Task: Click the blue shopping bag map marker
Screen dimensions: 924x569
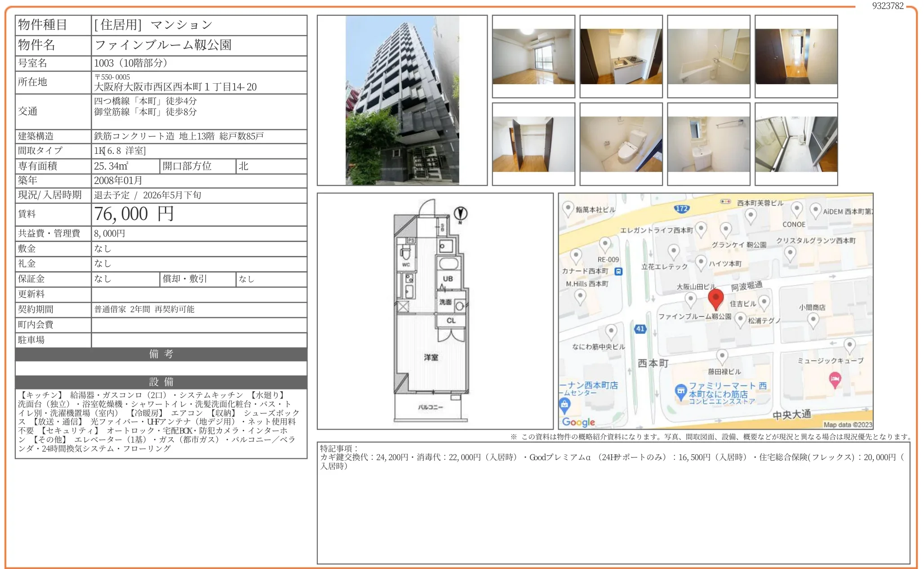Action: coord(564,405)
